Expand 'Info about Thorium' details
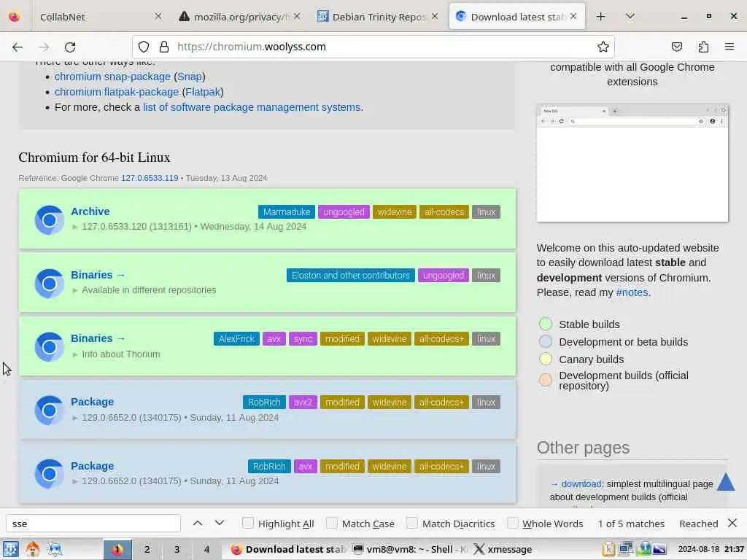Image resolution: width=747 pixels, height=560 pixels. coord(75,354)
